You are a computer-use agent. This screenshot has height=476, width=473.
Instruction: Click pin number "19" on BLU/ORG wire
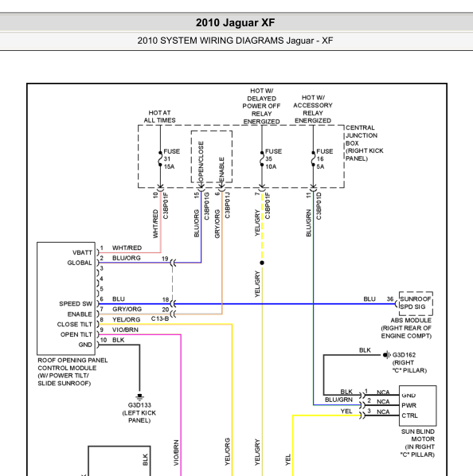(165, 259)
